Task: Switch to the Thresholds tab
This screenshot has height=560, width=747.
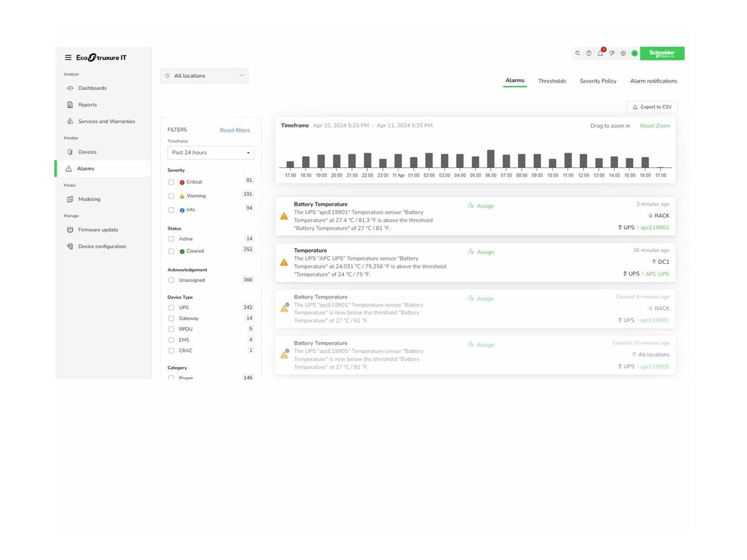Action: pyautogui.click(x=552, y=81)
